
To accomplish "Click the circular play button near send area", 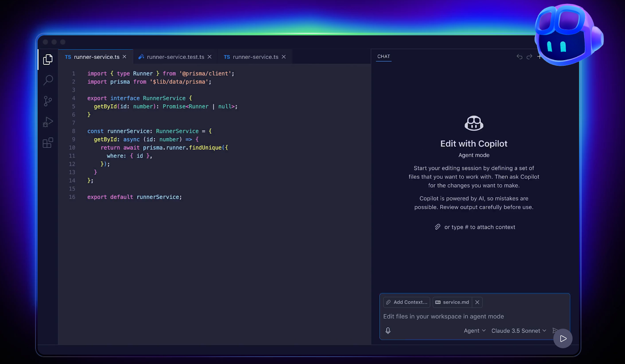I will 562,338.
